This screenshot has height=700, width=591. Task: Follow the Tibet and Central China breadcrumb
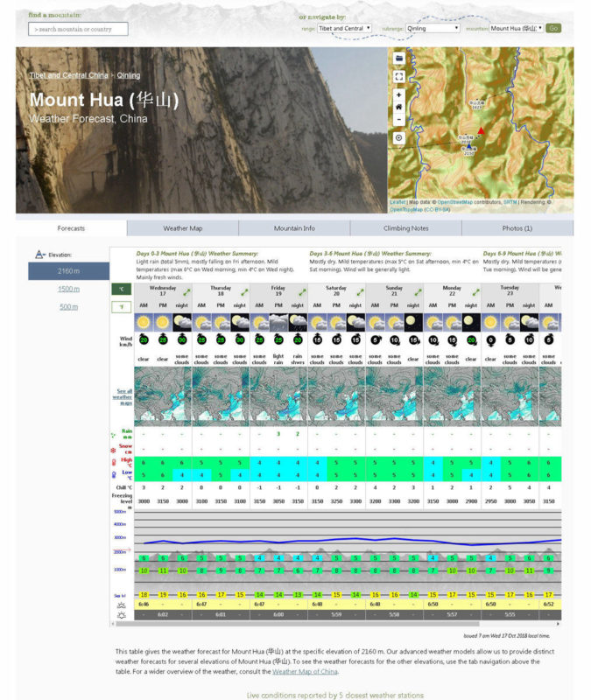[69, 75]
